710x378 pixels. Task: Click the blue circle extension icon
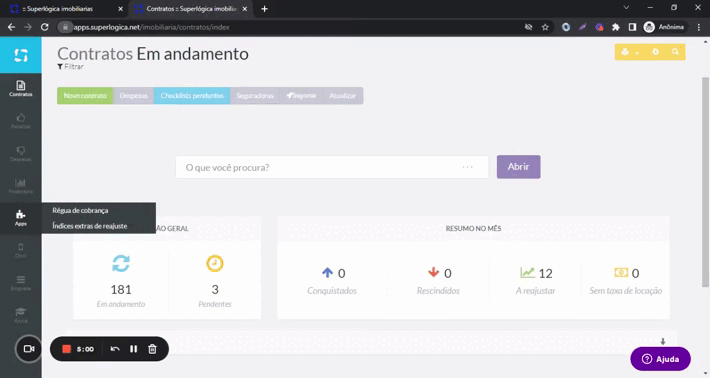click(566, 27)
